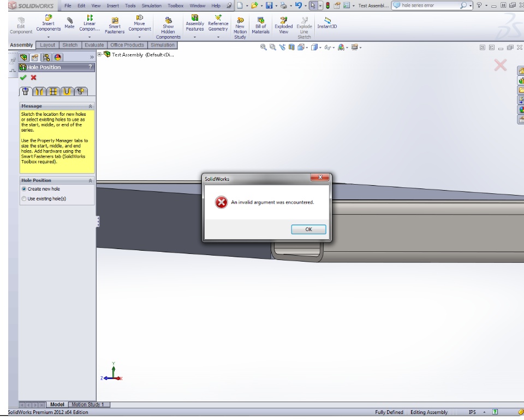Click the New document icon
Viewport: 524px width, 420px height.
(x=240, y=5)
